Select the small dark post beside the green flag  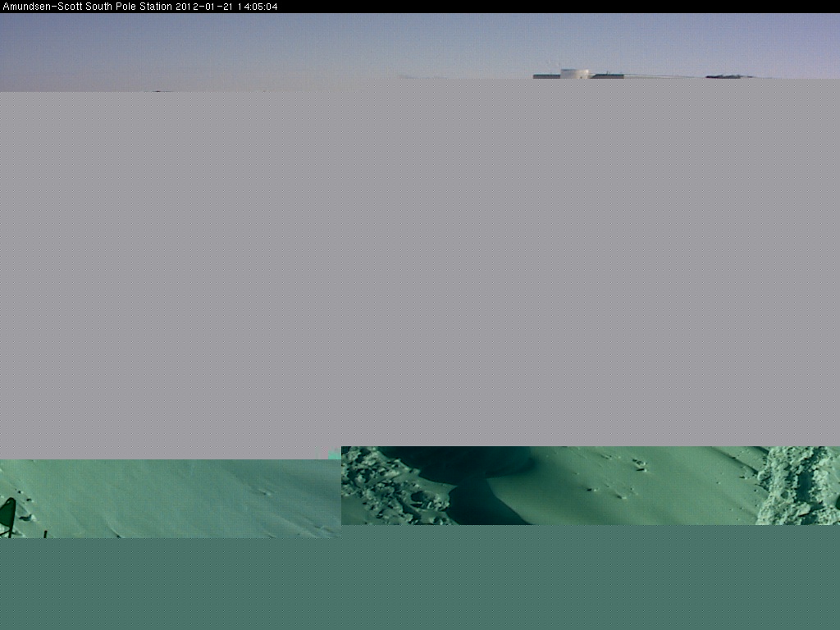tap(45, 533)
